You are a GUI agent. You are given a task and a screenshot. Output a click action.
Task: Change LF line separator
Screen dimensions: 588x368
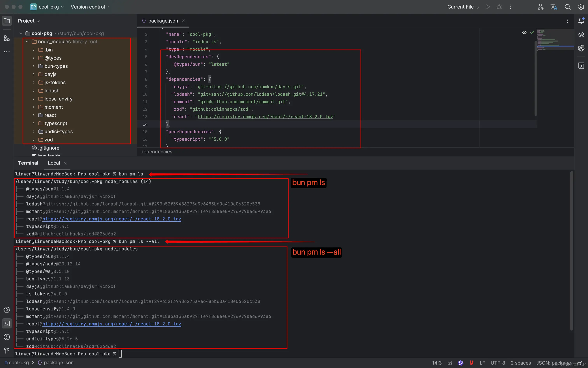pos(482,363)
